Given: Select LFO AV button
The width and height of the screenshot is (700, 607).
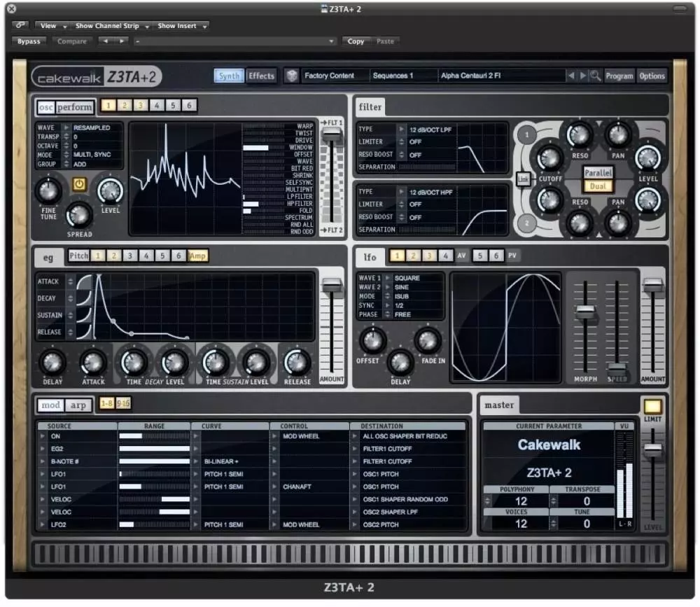Looking at the screenshot, I should coord(461,256).
